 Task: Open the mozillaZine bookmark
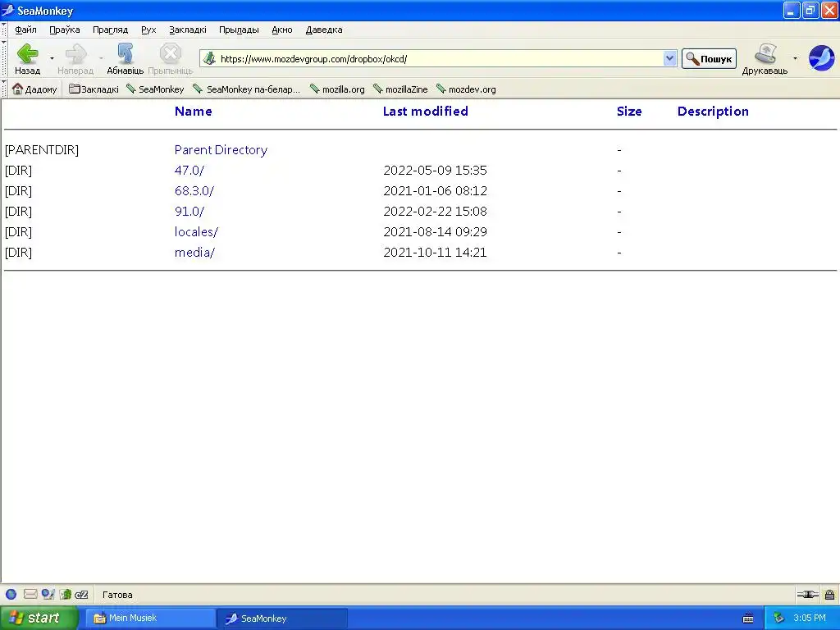pyautogui.click(x=400, y=89)
